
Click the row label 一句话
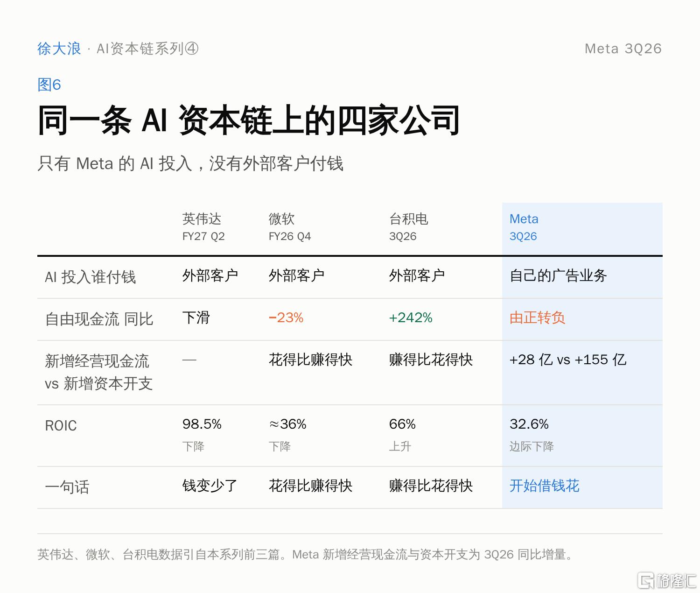pos(67,487)
